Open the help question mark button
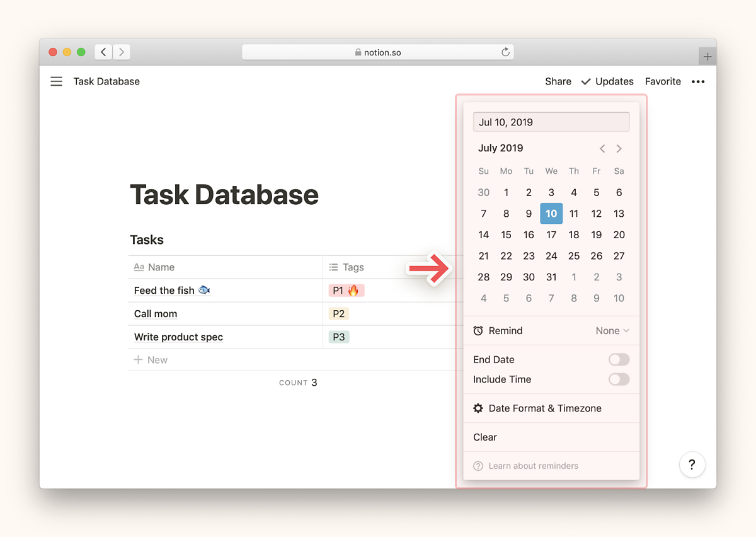Viewport: 756px width, 537px height. pyautogui.click(x=692, y=465)
